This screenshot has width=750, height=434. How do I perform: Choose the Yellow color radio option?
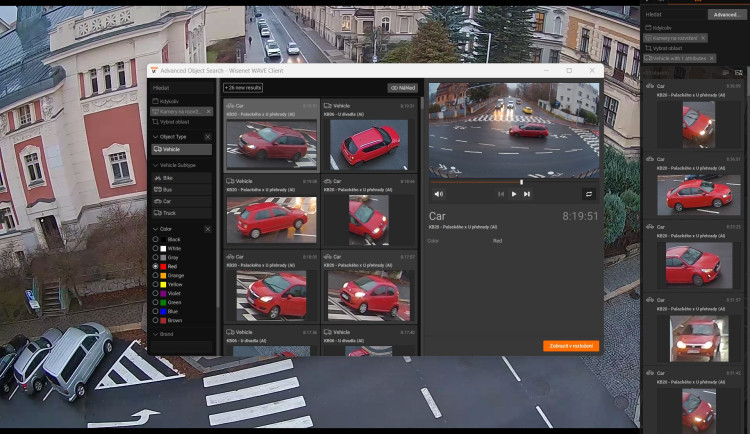click(155, 284)
